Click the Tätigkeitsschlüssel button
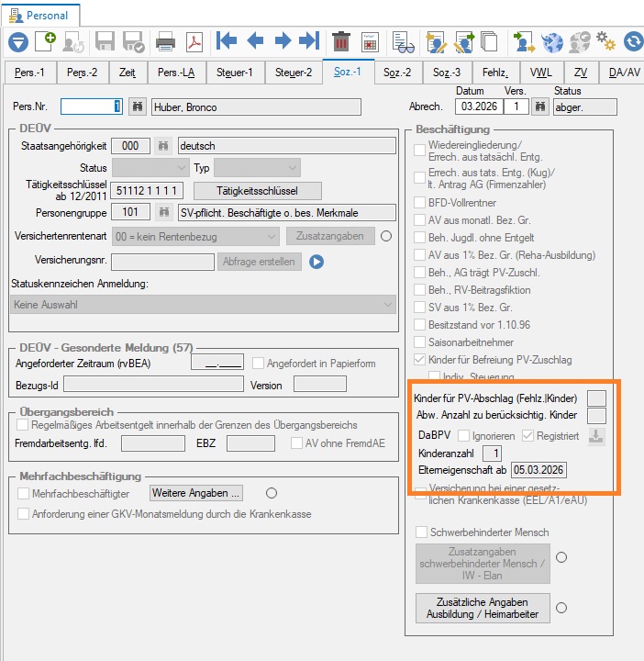The width and height of the screenshot is (644, 661). tap(258, 191)
